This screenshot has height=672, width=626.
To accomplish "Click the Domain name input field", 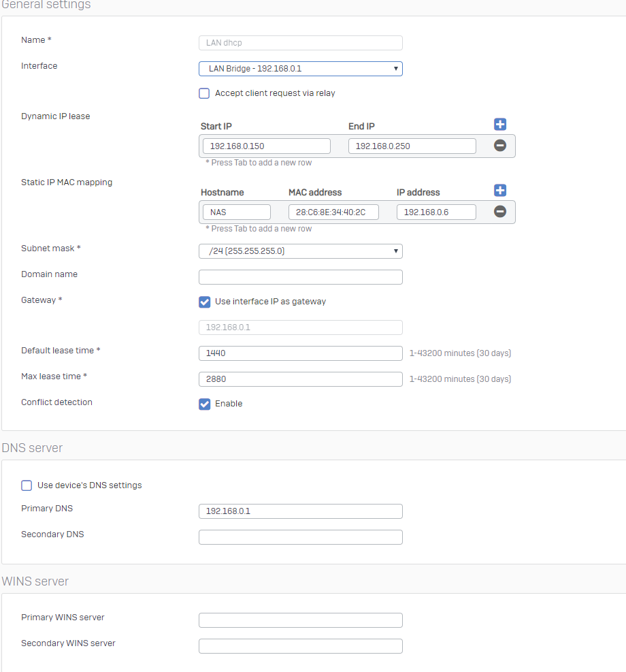I will 301,277.
